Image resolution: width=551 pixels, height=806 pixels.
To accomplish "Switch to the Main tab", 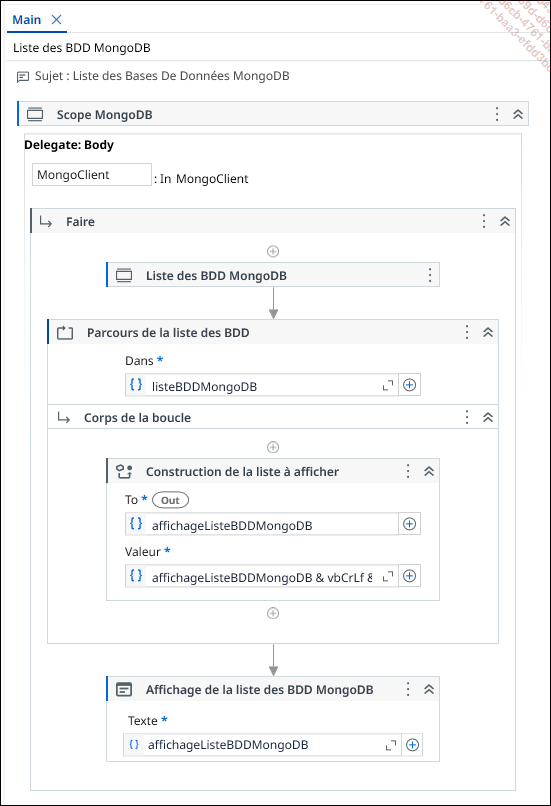I will coord(27,20).
